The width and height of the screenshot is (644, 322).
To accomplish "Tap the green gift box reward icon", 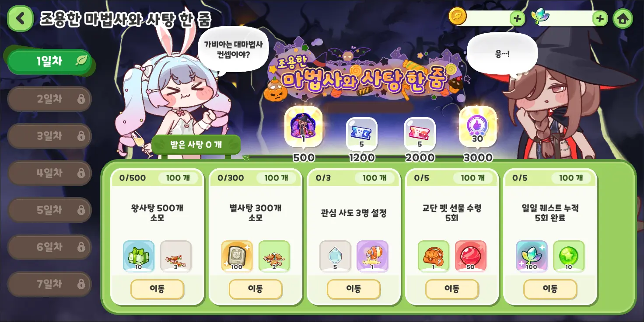I will 138,256.
